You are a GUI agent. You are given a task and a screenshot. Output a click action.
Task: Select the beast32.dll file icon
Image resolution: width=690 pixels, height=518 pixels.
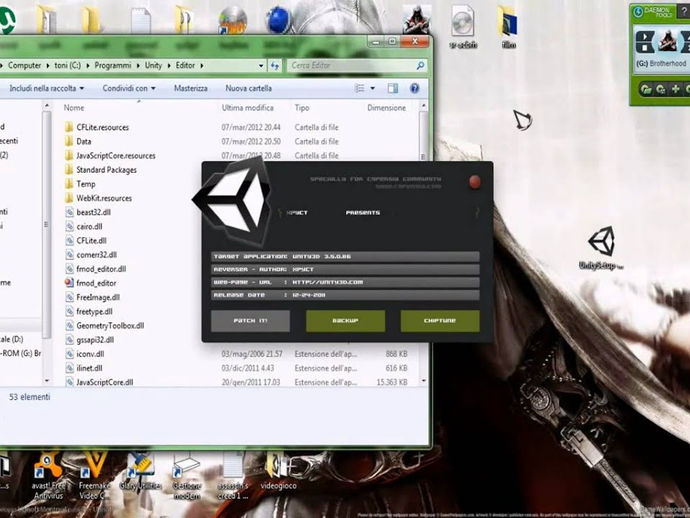coord(70,212)
